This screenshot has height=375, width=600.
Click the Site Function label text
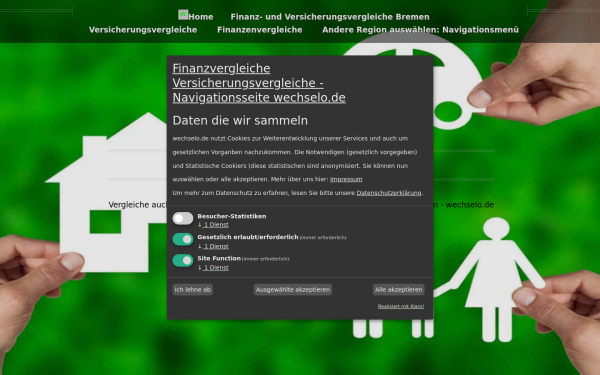219,258
